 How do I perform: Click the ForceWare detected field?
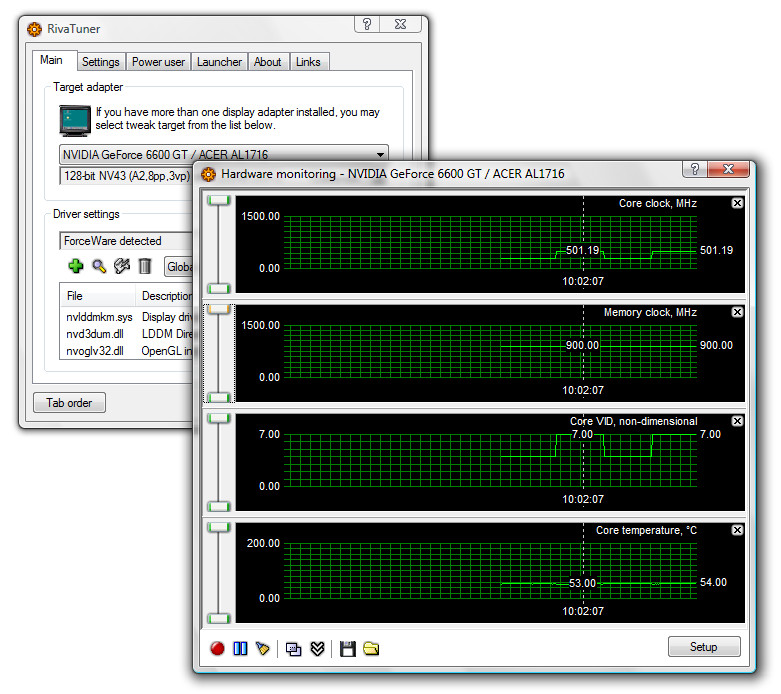point(126,241)
